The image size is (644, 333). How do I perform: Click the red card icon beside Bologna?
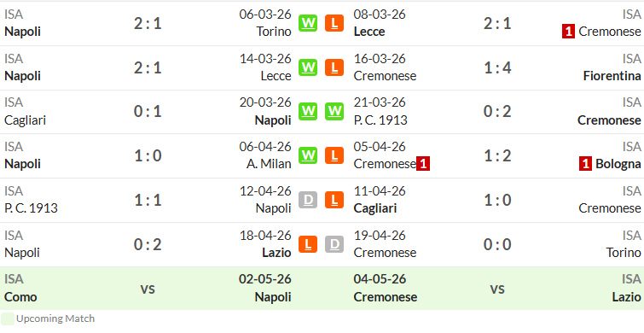click(585, 164)
